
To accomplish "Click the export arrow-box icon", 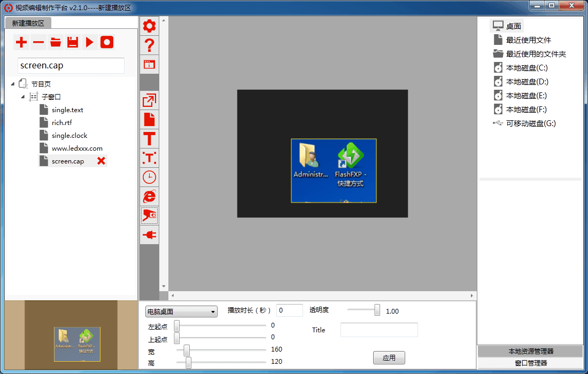I will tap(149, 100).
